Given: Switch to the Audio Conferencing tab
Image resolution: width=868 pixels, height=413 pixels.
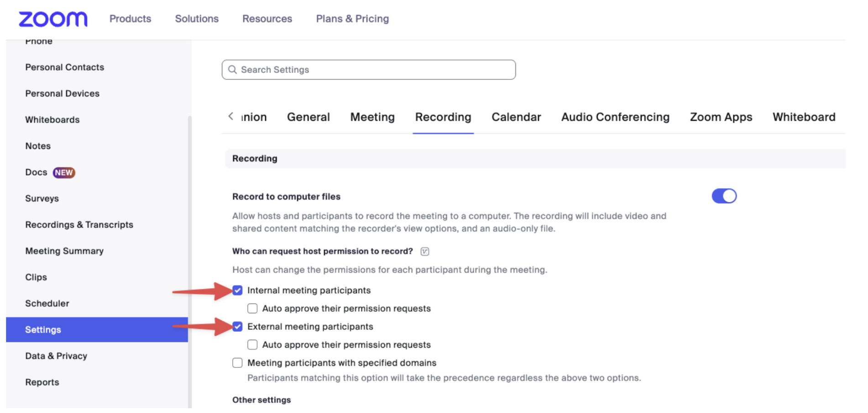Looking at the screenshot, I should click(x=615, y=117).
